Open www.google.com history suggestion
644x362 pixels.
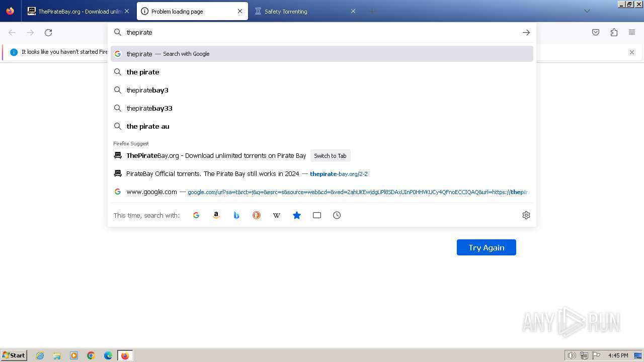pos(322,192)
